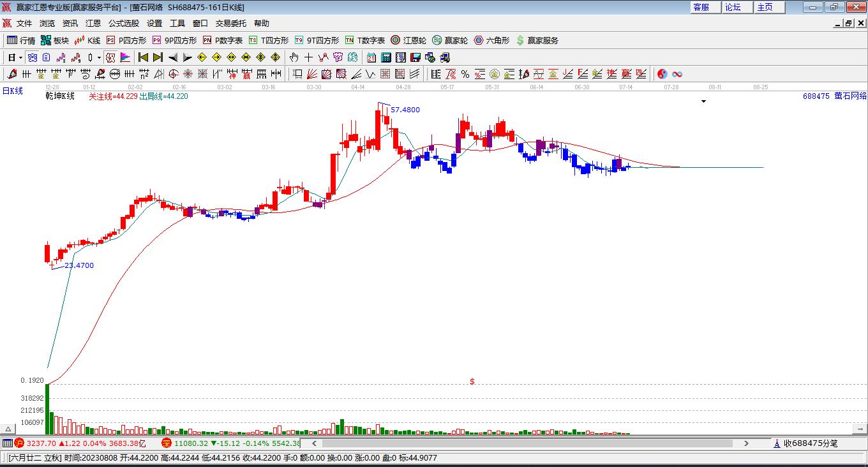Click the 主页 homepage button

click(770, 7)
